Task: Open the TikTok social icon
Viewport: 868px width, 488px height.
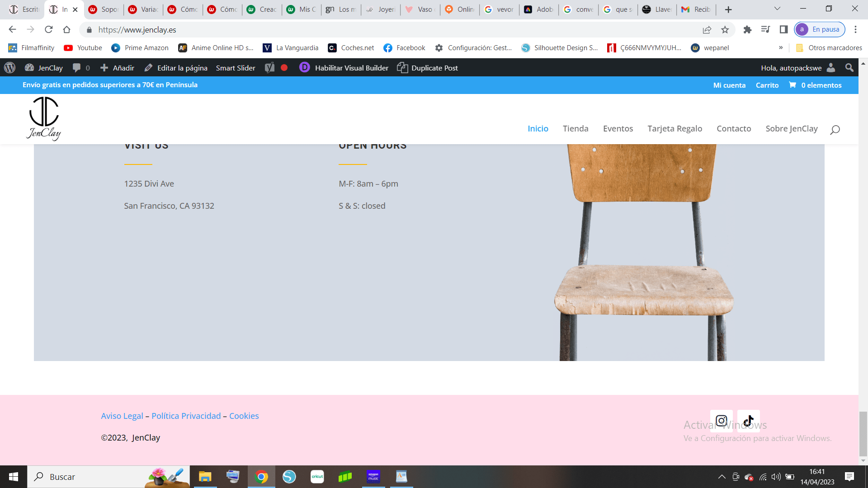Action: point(749,421)
